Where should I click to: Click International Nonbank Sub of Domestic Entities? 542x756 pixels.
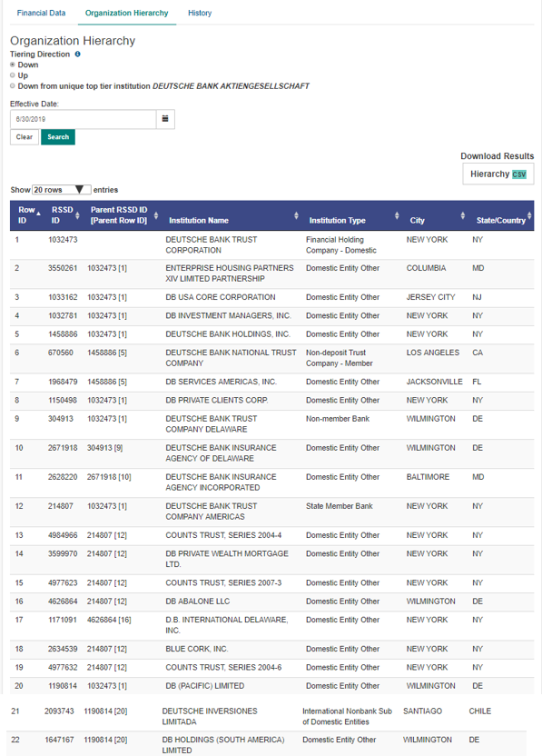[x=347, y=716]
